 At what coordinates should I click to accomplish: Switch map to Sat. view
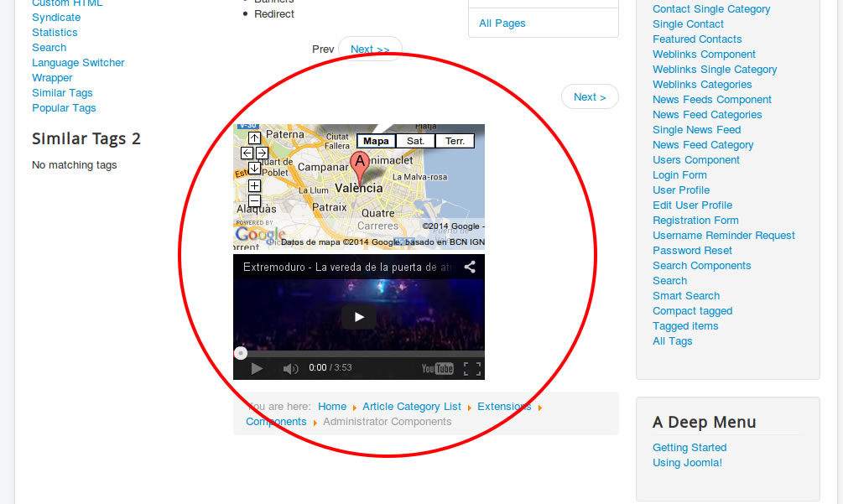click(x=415, y=141)
